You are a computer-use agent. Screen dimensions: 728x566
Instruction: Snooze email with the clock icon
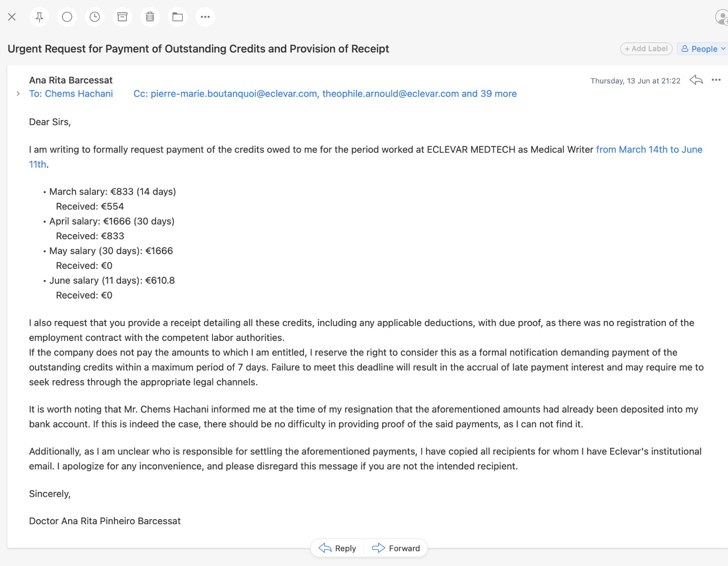click(95, 17)
